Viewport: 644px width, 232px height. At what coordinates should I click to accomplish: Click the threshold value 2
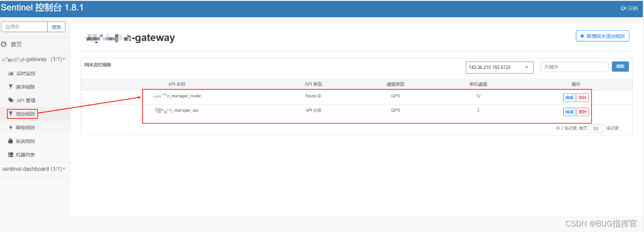[x=478, y=110]
